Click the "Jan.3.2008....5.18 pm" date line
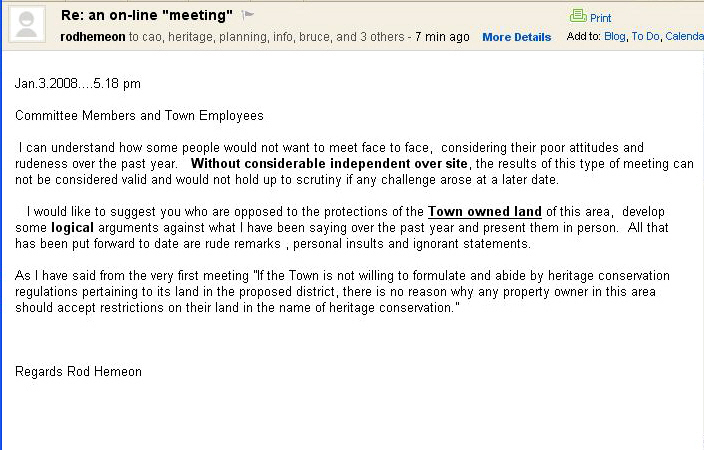This screenshot has width=704, height=450. pos(78,84)
